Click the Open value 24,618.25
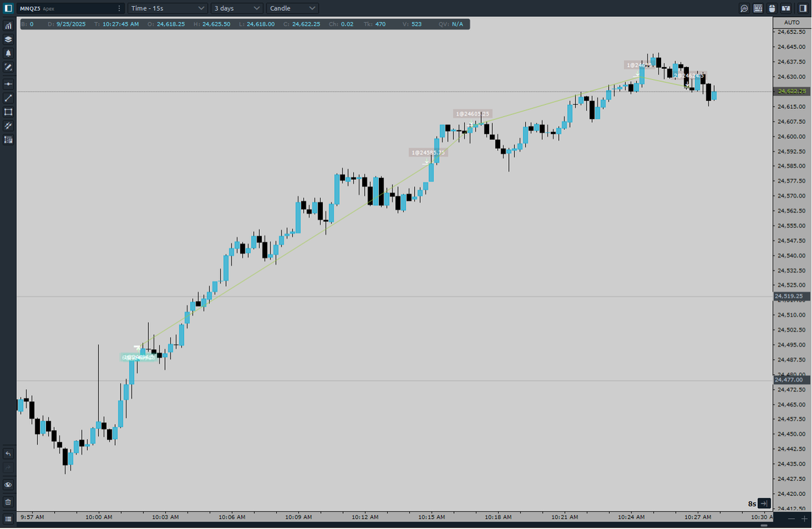The height and width of the screenshot is (529, 812). point(171,24)
